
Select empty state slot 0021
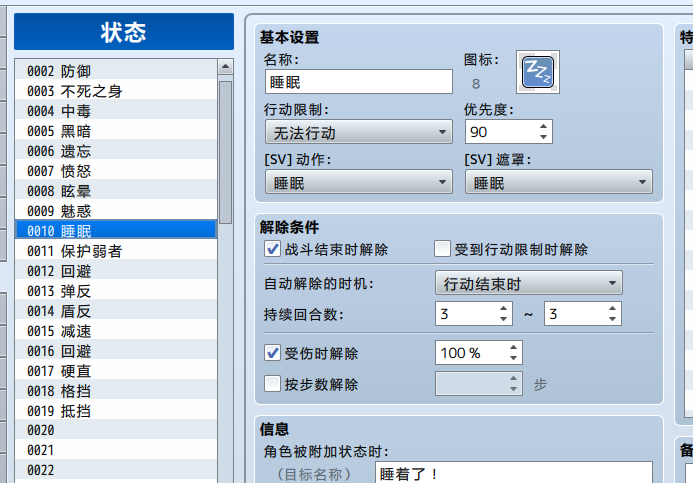tap(116, 450)
